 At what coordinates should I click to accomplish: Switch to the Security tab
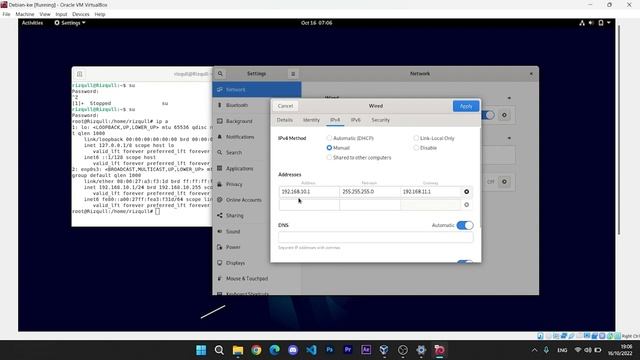(380, 120)
